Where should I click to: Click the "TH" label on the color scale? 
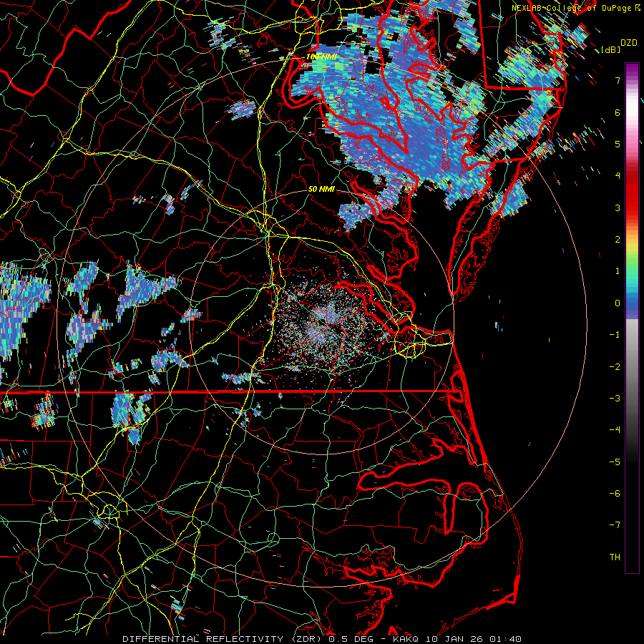615,557
